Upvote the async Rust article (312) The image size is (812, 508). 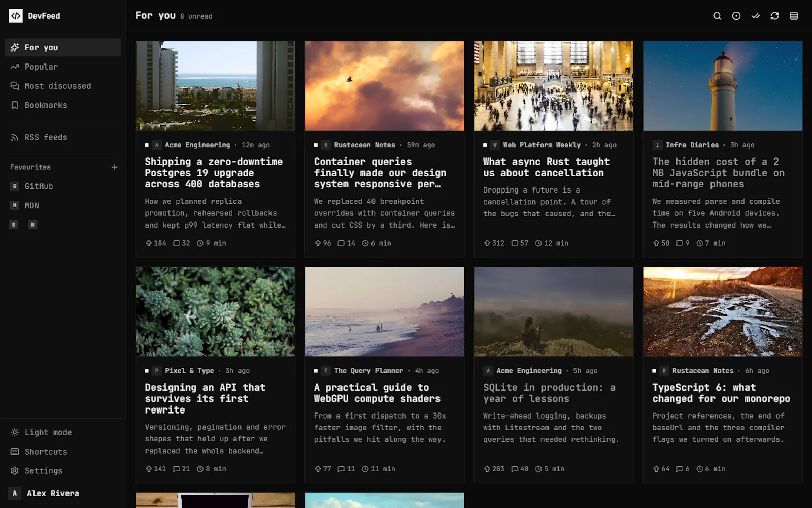click(x=494, y=243)
